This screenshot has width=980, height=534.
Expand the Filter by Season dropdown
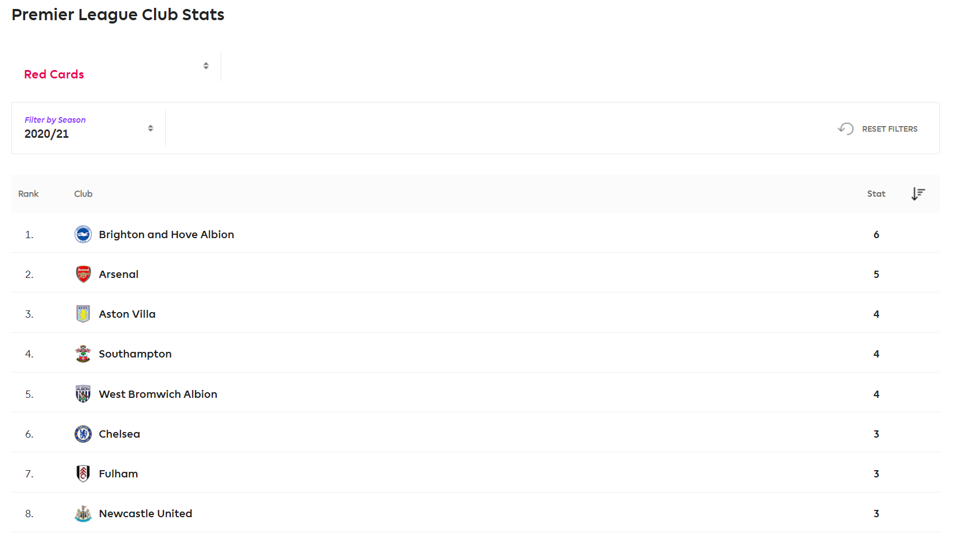coord(88,128)
